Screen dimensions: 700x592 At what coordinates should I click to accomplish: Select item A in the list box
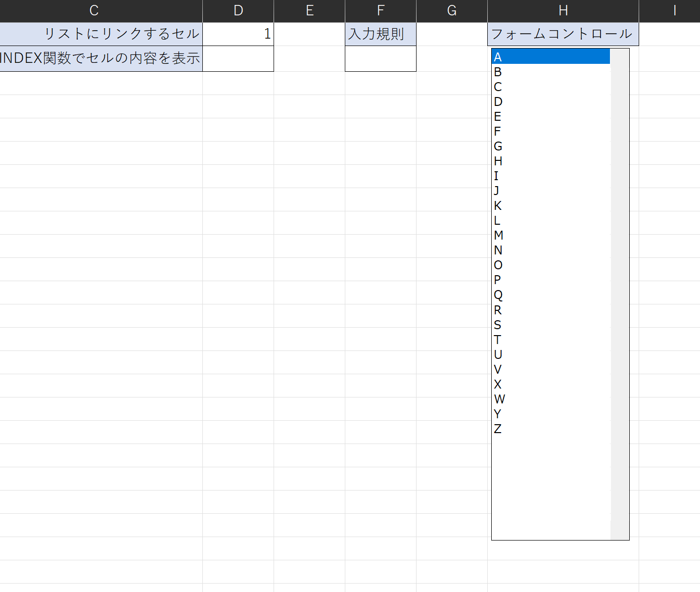[549, 57]
